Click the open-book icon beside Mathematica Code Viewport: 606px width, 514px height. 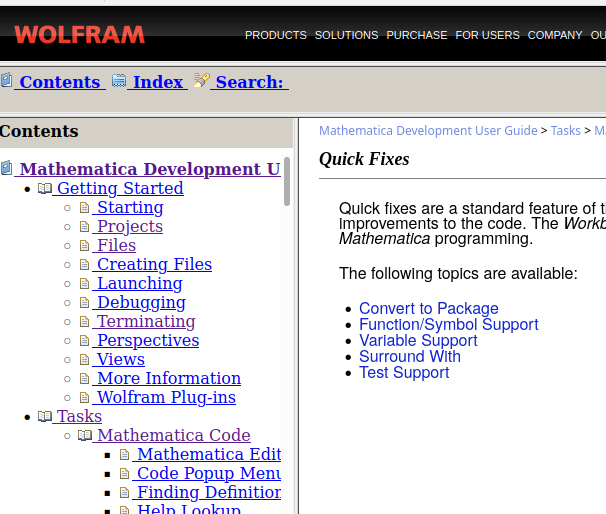coord(85,435)
